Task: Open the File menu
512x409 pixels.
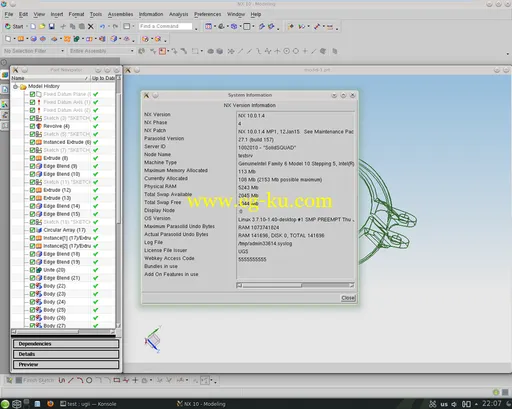Action: click(x=9, y=14)
